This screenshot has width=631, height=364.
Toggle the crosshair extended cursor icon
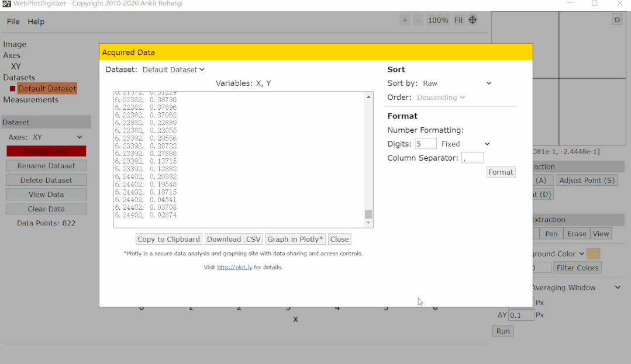[x=473, y=20]
